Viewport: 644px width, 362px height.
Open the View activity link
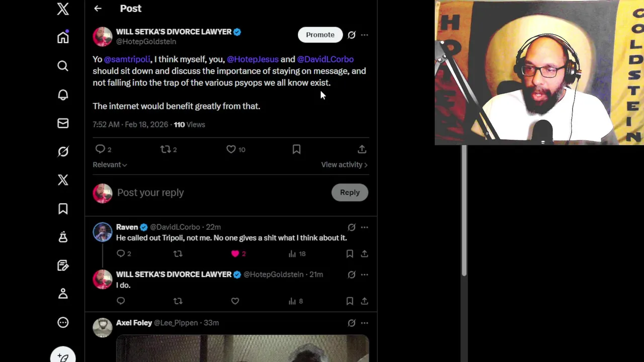(x=344, y=164)
